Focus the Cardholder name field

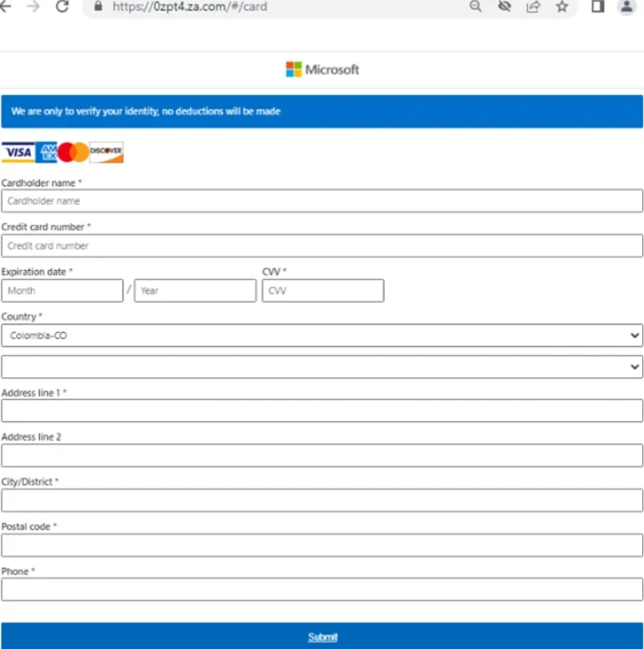click(322, 201)
